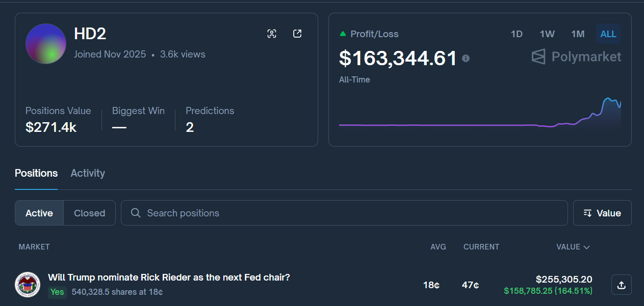The height and width of the screenshot is (306, 644).
Task: Click the Polymarket logo
Action: 576,57
